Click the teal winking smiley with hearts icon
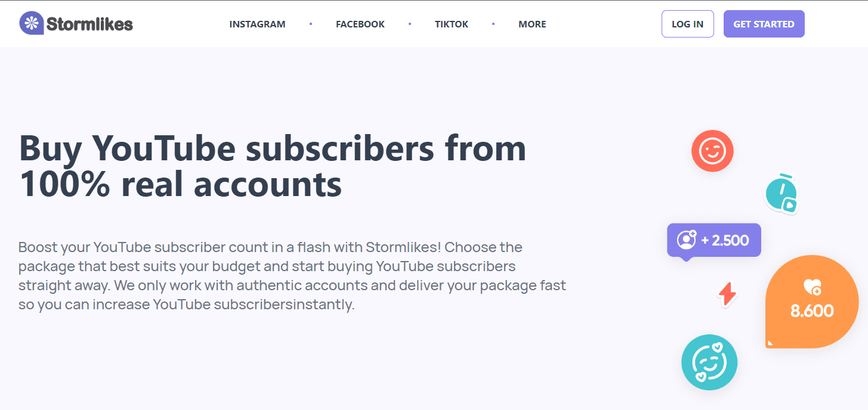The image size is (868, 410). click(709, 362)
